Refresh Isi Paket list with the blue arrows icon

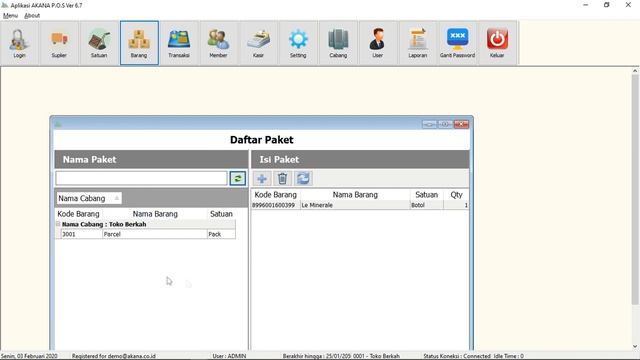point(303,178)
